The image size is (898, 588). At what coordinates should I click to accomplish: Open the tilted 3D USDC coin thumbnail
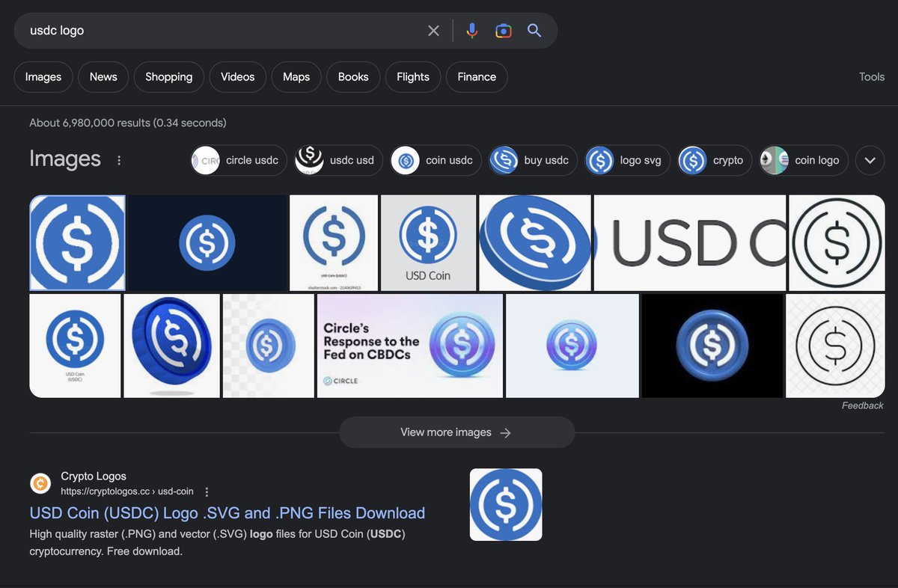click(x=535, y=242)
